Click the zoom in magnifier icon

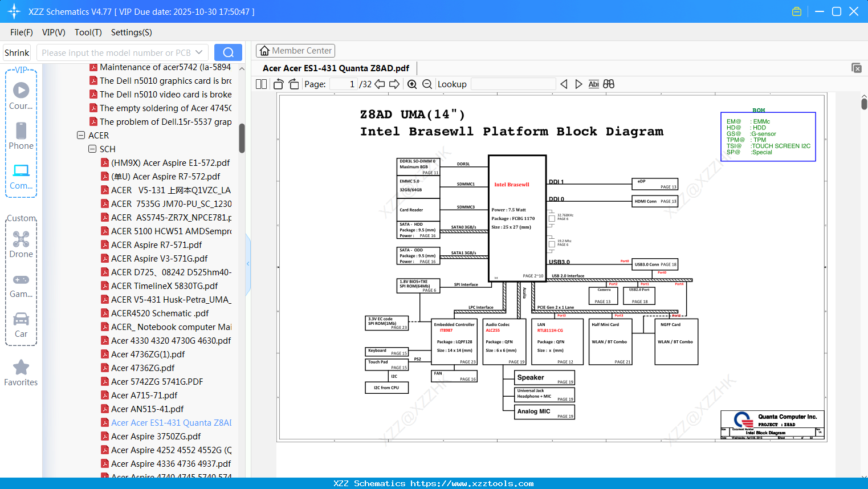coord(412,84)
